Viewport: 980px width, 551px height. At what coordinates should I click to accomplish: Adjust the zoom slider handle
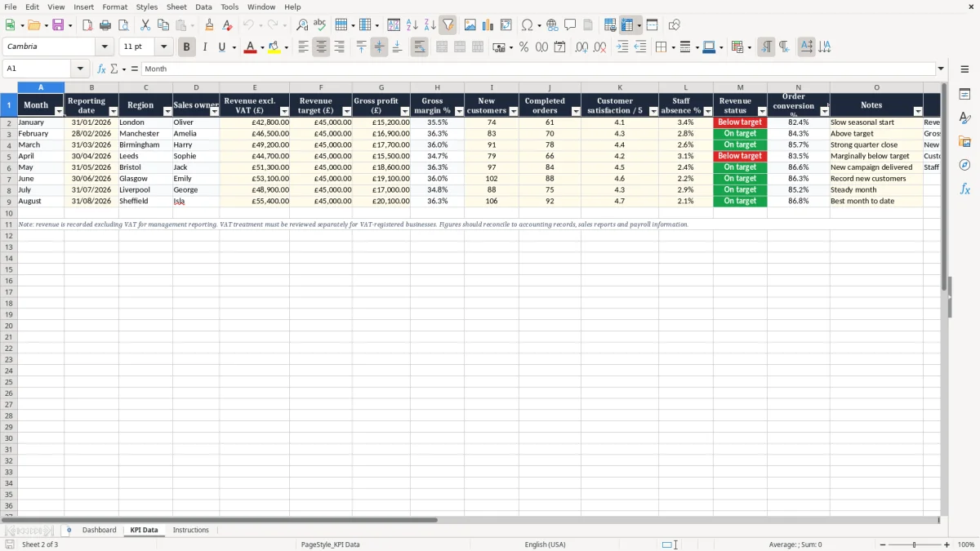point(914,544)
